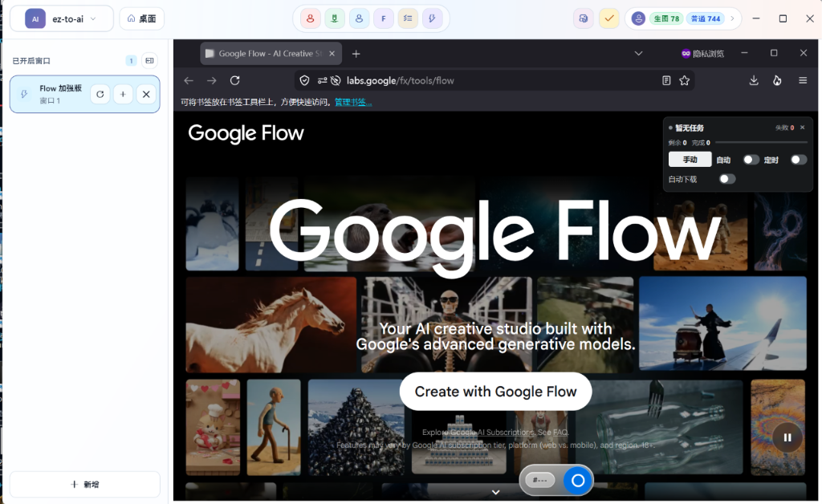Click Create with Google Flow button

495,392
